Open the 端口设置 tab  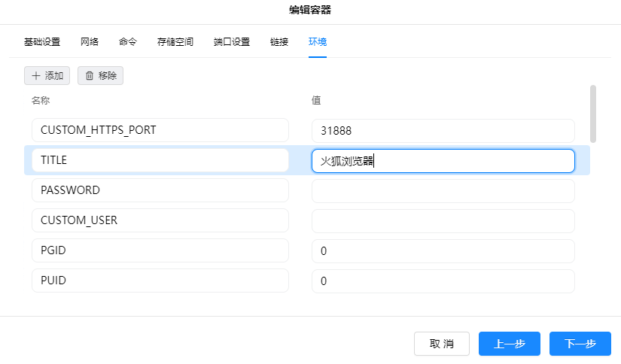[232, 42]
